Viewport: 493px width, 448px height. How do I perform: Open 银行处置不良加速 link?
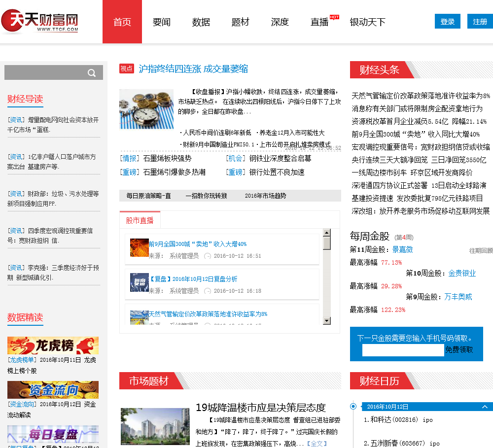click(277, 172)
